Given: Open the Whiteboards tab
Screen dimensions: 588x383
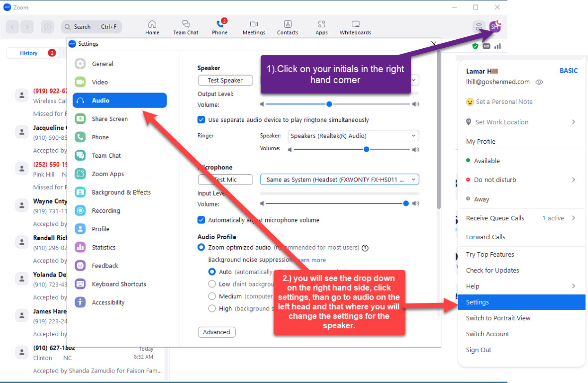Looking at the screenshot, I should tap(355, 27).
